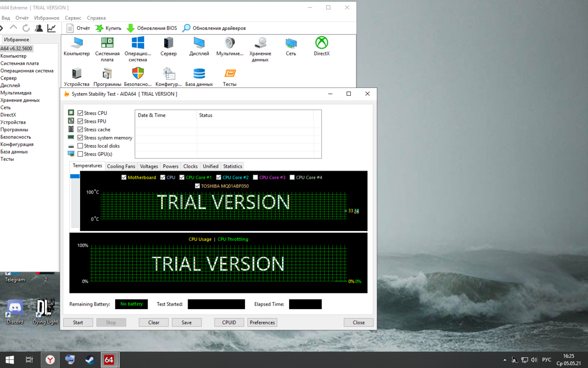Click Обновления драйверов toolbar button
The image size is (588, 368).
coord(214,28)
